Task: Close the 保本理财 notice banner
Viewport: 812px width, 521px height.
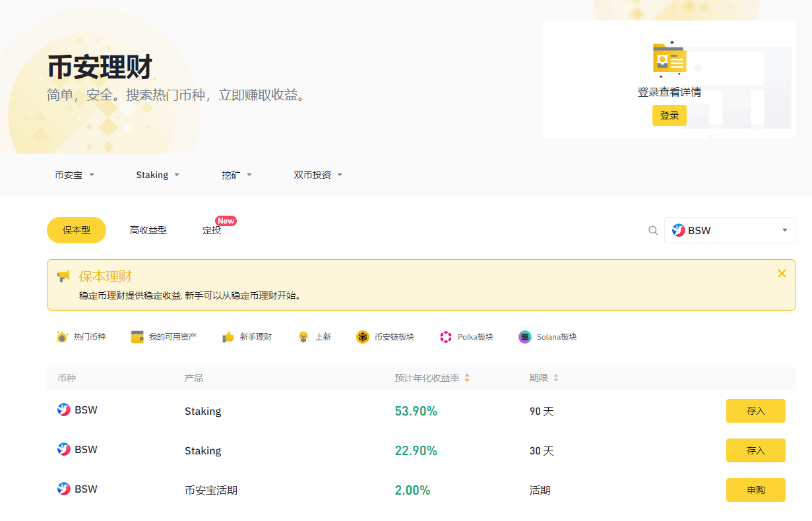Action: [x=782, y=273]
